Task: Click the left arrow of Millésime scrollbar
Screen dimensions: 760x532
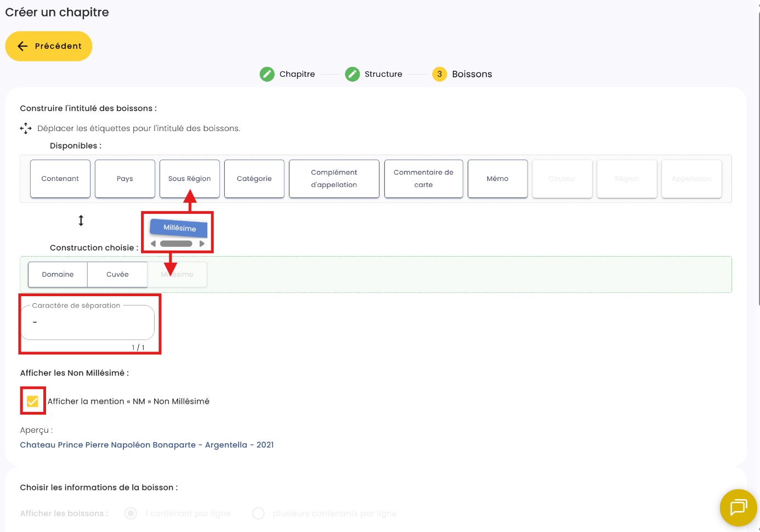Action: click(x=154, y=244)
